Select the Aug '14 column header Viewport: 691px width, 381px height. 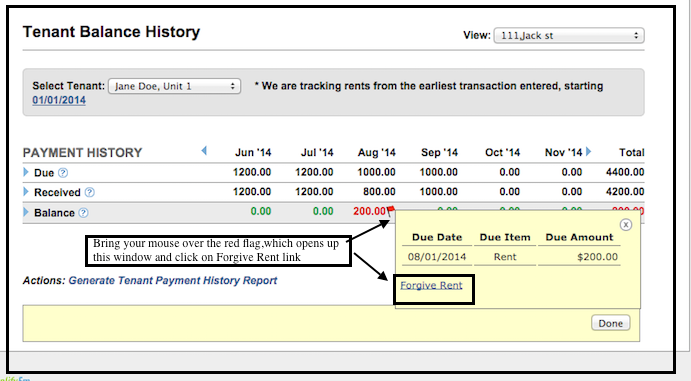point(376,152)
